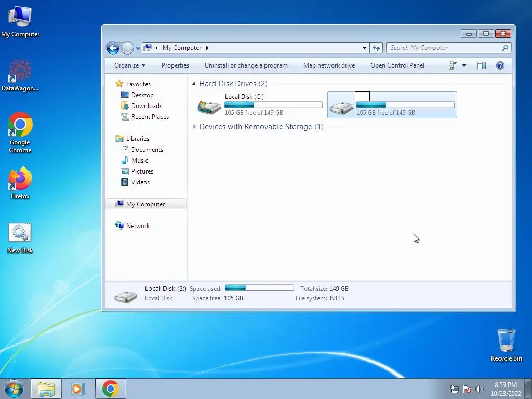Image resolution: width=532 pixels, height=399 pixels.
Task: Click Map network drive
Action: tap(329, 65)
